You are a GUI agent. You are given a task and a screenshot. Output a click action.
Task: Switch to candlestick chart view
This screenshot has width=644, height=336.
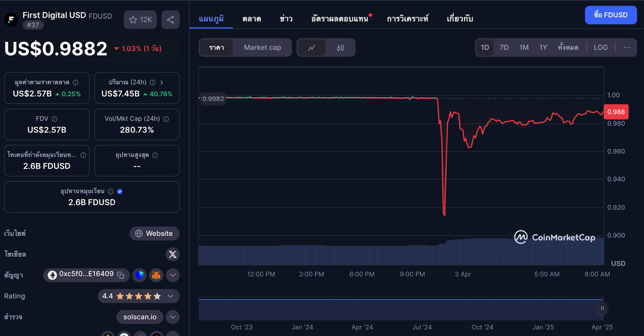341,48
